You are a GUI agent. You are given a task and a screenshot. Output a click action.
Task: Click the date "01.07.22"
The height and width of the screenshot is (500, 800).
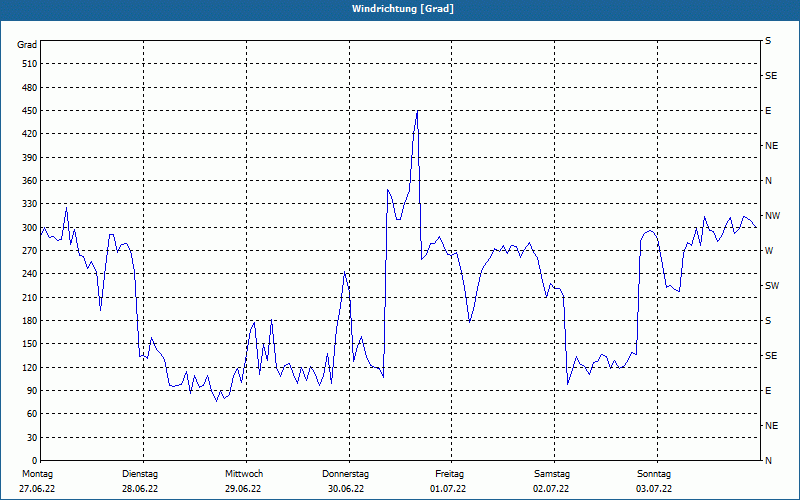click(448, 489)
